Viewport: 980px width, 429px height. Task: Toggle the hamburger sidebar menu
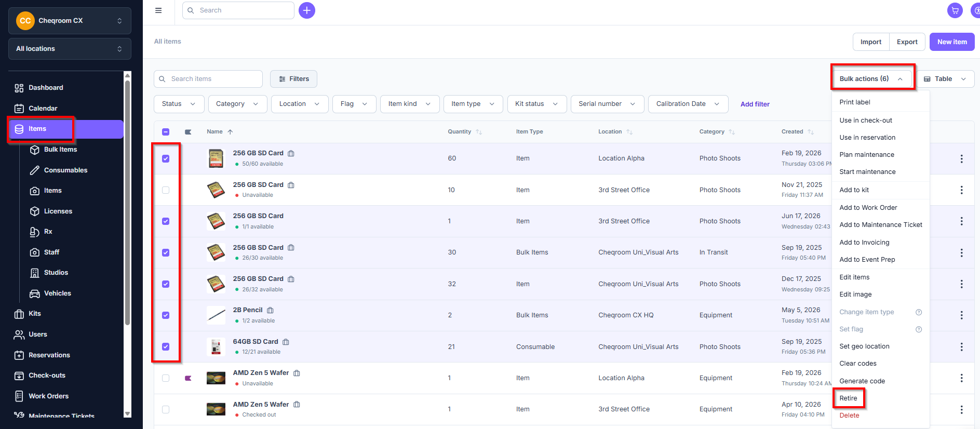tap(158, 10)
